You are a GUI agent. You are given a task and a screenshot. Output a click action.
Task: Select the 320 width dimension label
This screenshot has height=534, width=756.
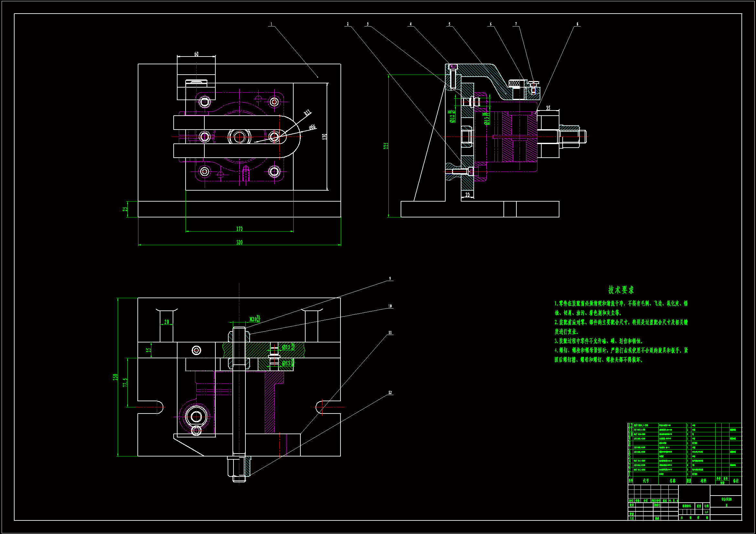click(x=239, y=243)
